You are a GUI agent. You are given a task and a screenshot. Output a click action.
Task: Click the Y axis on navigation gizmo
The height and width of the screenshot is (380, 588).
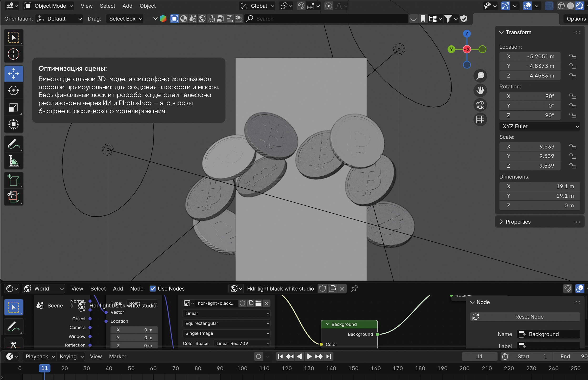[451, 49]
